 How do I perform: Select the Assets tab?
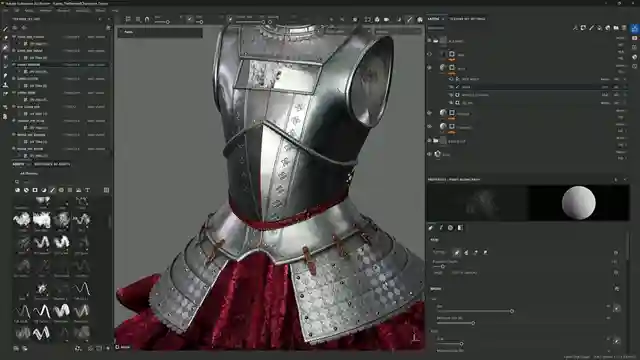pos(18,164)
